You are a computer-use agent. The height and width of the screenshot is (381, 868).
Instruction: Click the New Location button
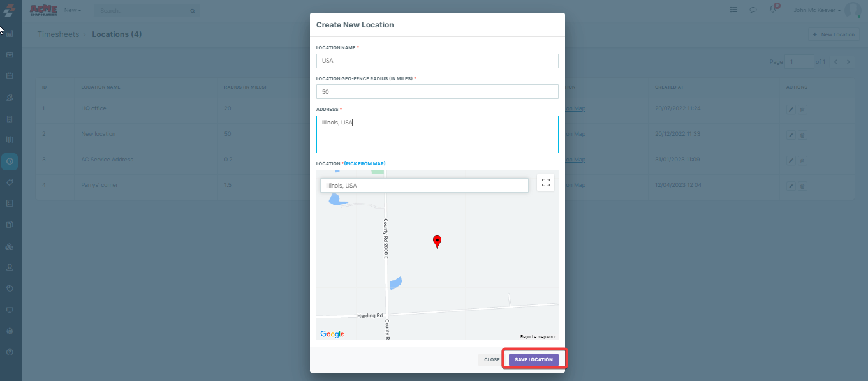pos(834,34)
